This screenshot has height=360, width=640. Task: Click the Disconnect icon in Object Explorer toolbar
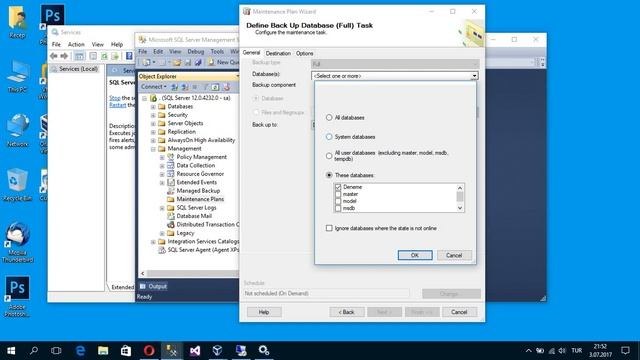coord(185,87)
